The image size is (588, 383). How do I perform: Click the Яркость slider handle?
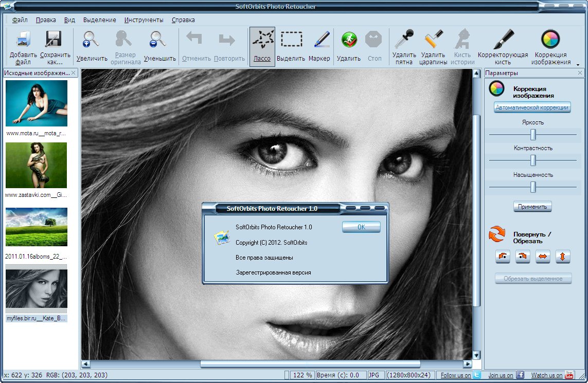tap(533, 135)
